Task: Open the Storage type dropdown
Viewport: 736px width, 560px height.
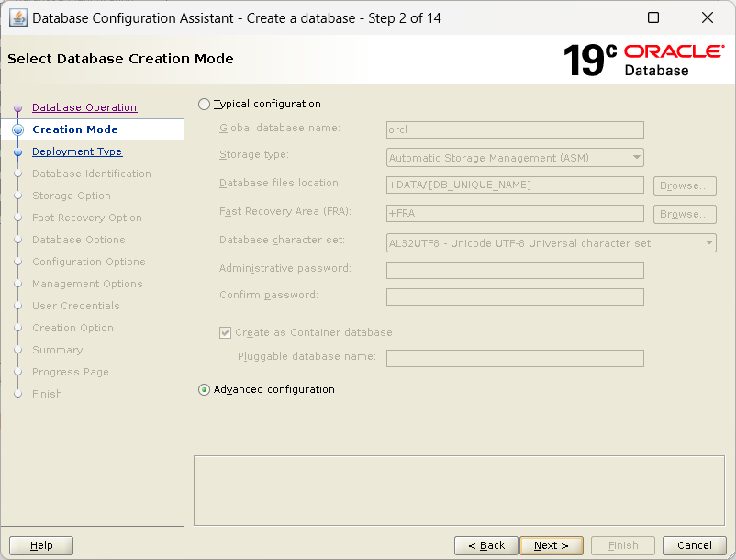Action: [x=515, y=158]
